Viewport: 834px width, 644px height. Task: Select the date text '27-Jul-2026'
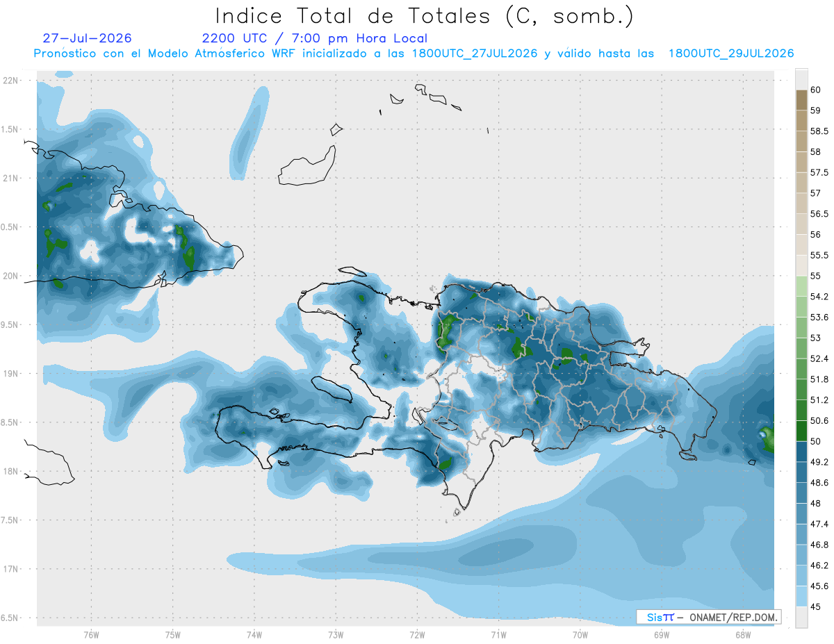[87, 38]
